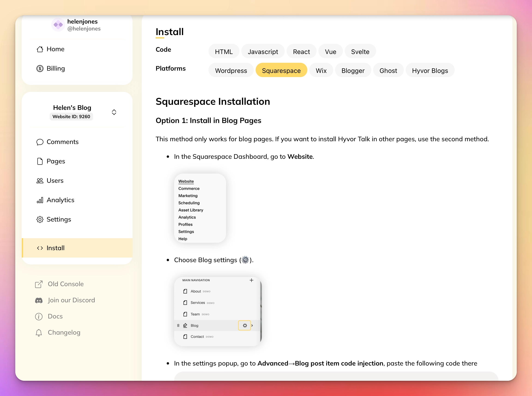Select the Ghost platform
Image resolution: width=532 pixels, height=396 pixels.
pos(388,70)
